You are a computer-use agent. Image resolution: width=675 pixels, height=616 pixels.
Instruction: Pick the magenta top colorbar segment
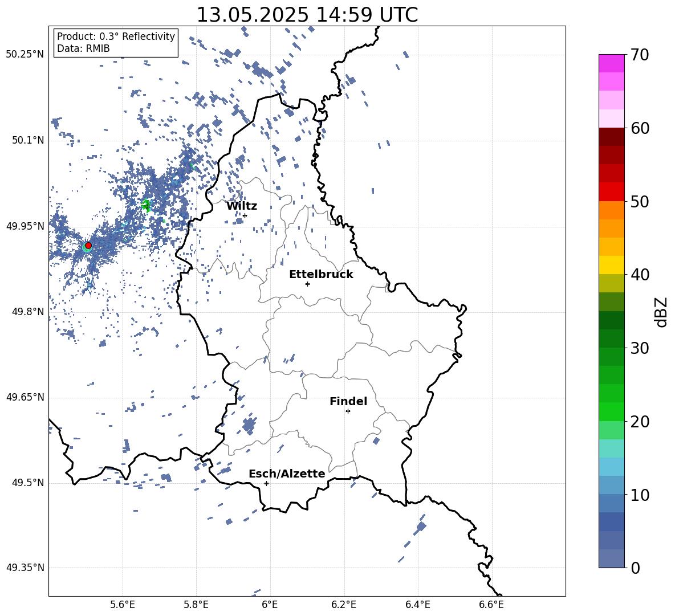click(x=611, y=64)
